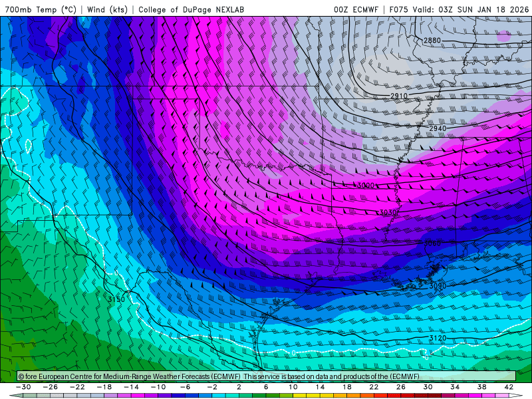Select the 3060 height contour label
532x399 pixels.
pos(432,243)
